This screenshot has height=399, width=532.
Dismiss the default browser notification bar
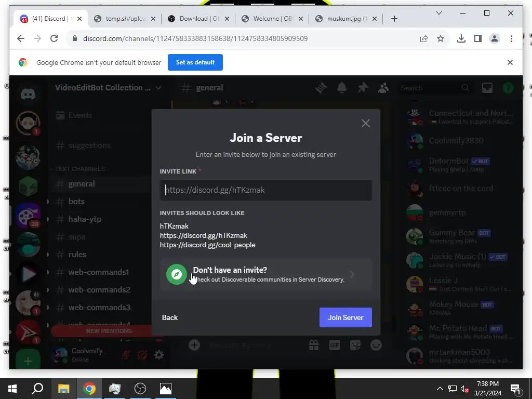tap(510, 62)
